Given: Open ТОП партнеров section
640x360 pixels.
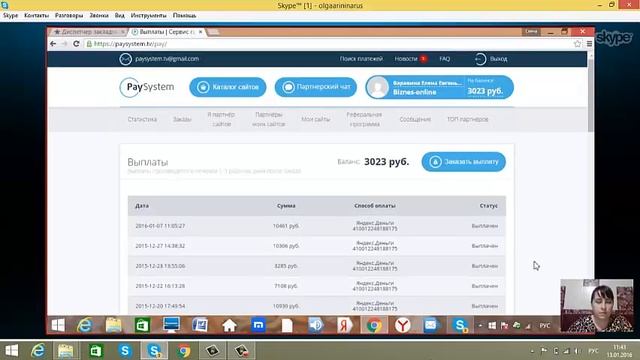Looking at the screenshot, I should click(x=467, y=119).
